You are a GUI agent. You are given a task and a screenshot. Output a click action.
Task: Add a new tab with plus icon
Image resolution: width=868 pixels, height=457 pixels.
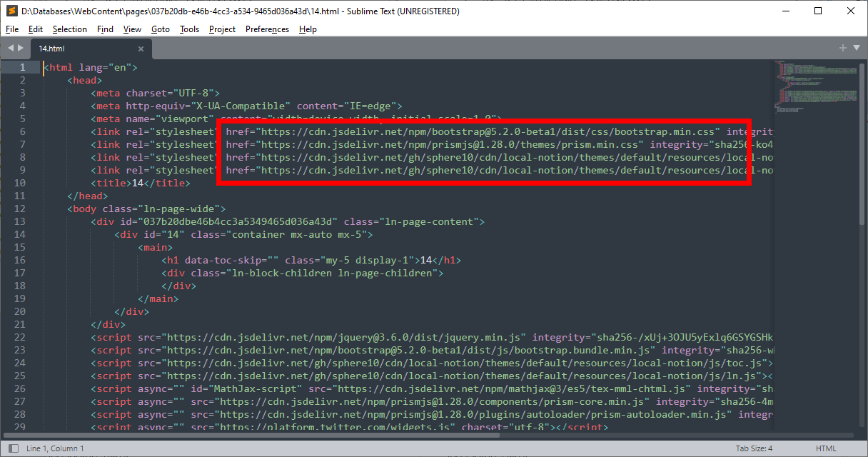coord(843,48)
